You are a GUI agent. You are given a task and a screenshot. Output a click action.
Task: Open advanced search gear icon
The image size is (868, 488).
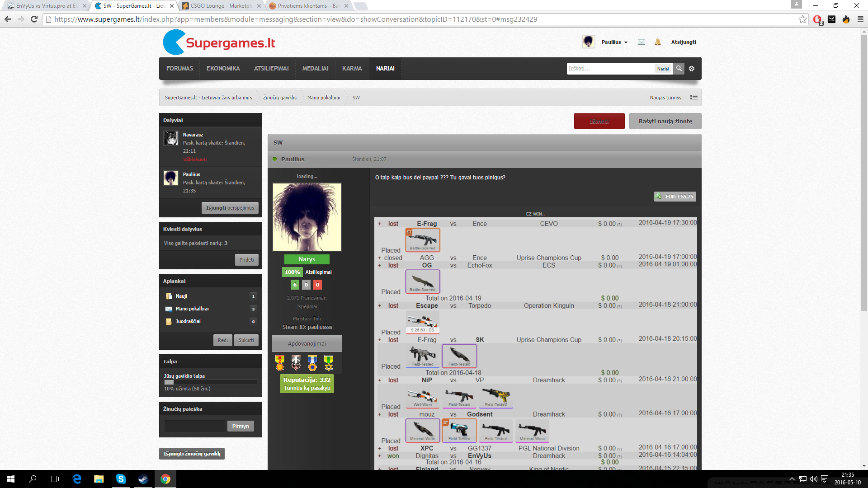point(692,69)
